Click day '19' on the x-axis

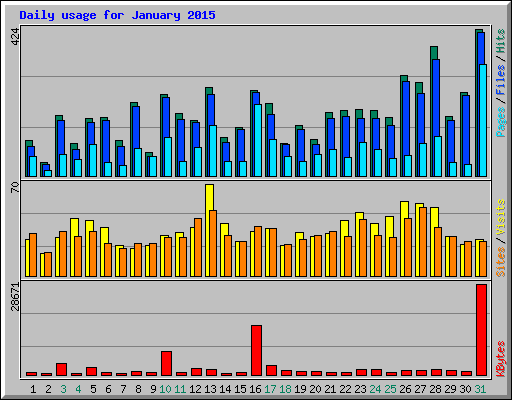[300, 389]
